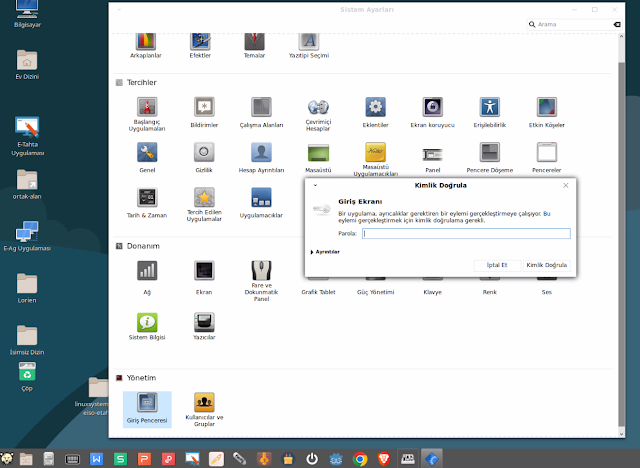Clear the search field with backspace icon
640x468 pixels.
617,24
